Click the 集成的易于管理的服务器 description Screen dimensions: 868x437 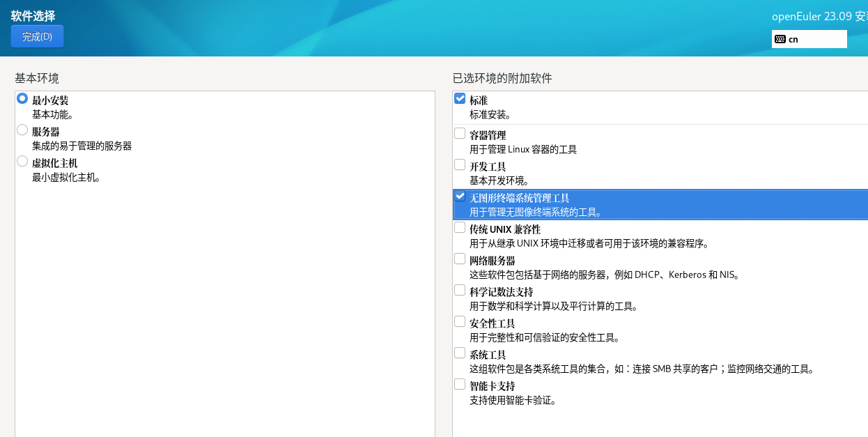point(82,146)
